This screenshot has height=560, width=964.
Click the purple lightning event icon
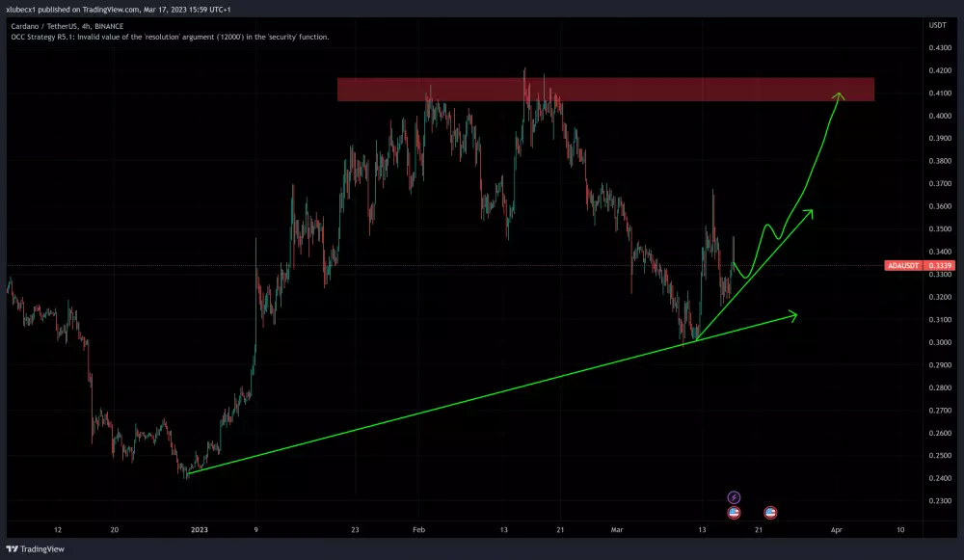coord(734,498)
